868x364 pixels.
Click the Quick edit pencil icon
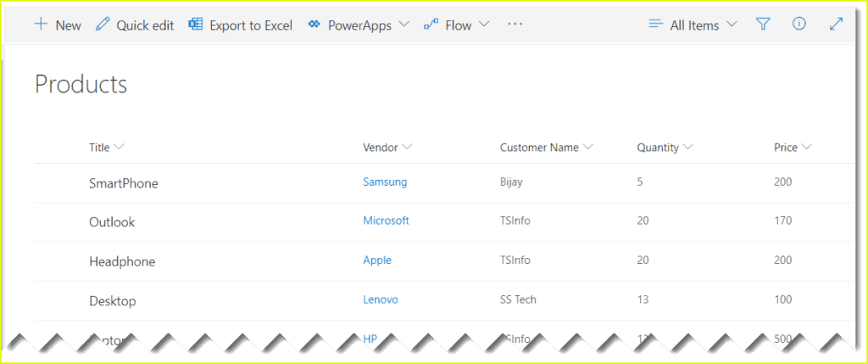tap(103, 25)
